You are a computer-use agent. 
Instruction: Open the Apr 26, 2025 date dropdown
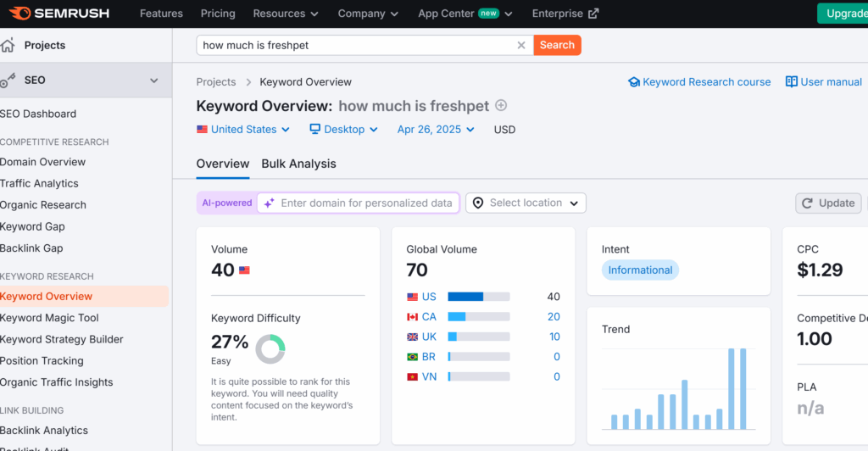coord(436,130)
